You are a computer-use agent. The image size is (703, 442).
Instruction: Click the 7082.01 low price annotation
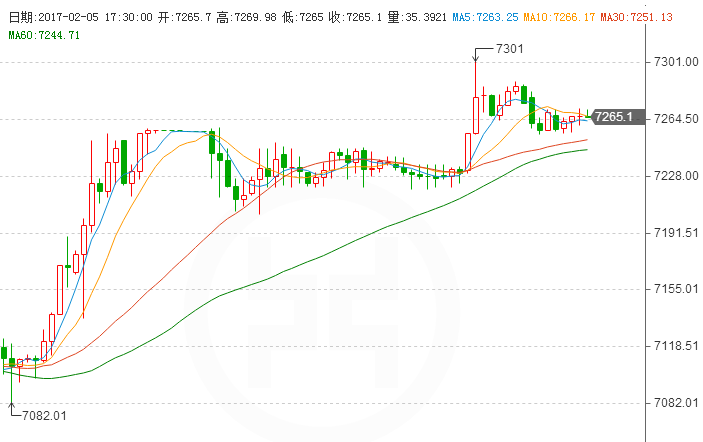click(44, 416)
